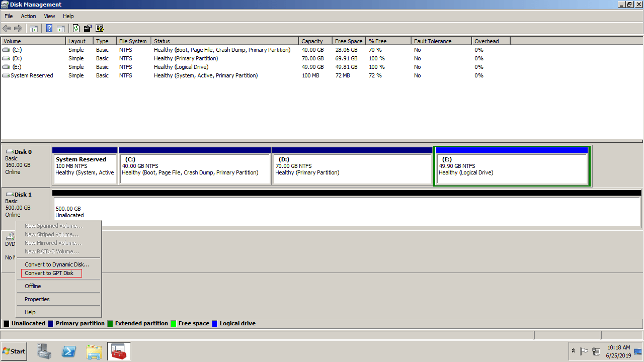Open Windows Explorer from taskbar
The width and height of the screenshot is (644, 362).
(94, 351)
